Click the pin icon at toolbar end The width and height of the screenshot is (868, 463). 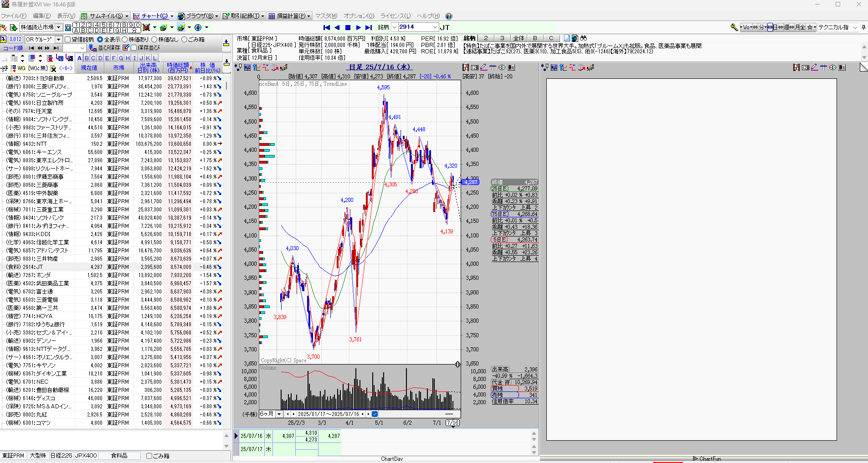point(863,27)
